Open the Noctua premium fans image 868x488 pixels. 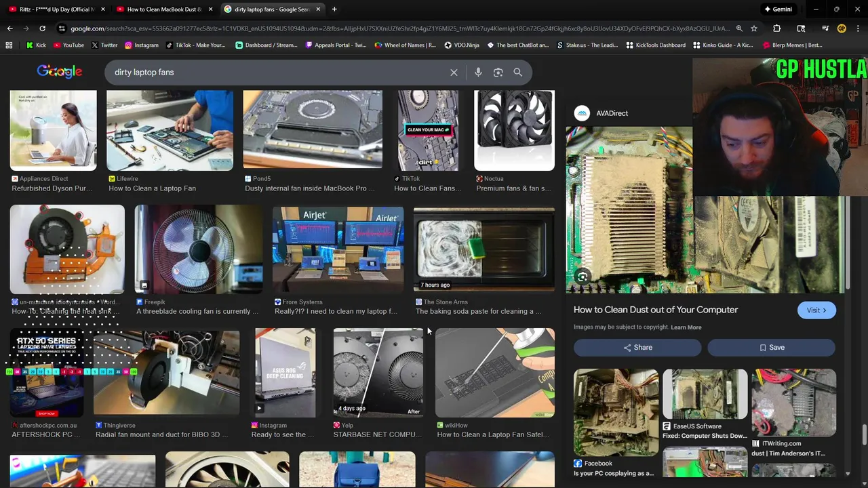point(514,130)
